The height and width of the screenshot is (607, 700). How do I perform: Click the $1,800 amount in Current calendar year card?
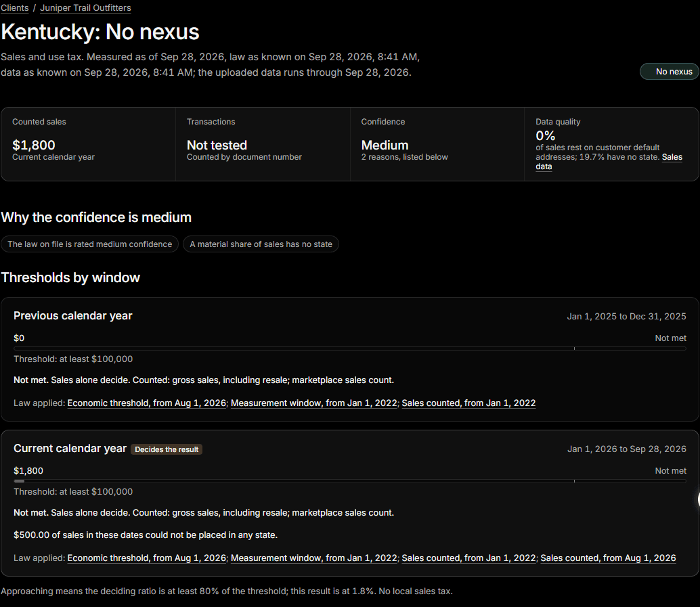pos(28,471)
